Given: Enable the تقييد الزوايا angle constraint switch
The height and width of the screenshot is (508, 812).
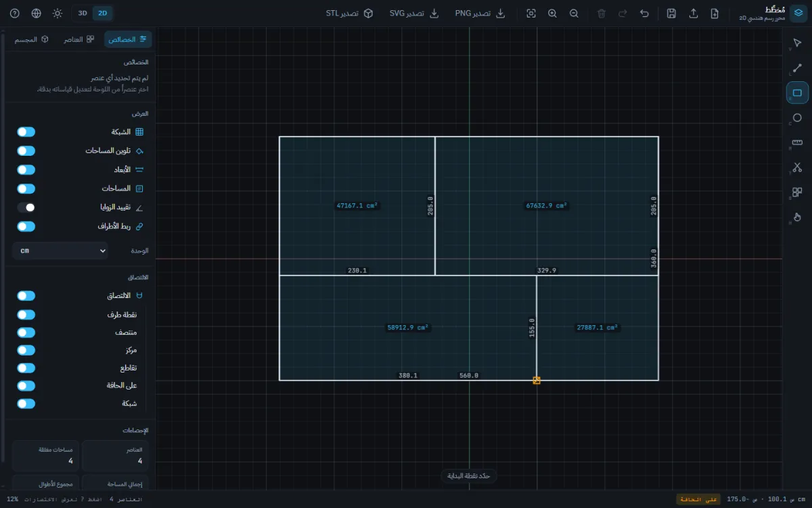Looking at the screenshot, I should pos(26,207).
